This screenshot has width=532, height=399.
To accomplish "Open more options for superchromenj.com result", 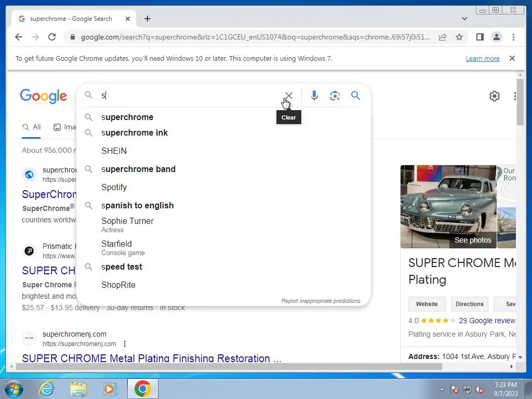I will (x=125, y=344).
